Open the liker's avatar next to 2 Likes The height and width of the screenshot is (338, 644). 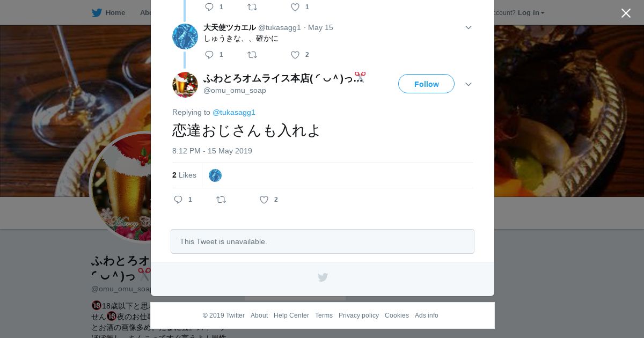tap(215, 175)
